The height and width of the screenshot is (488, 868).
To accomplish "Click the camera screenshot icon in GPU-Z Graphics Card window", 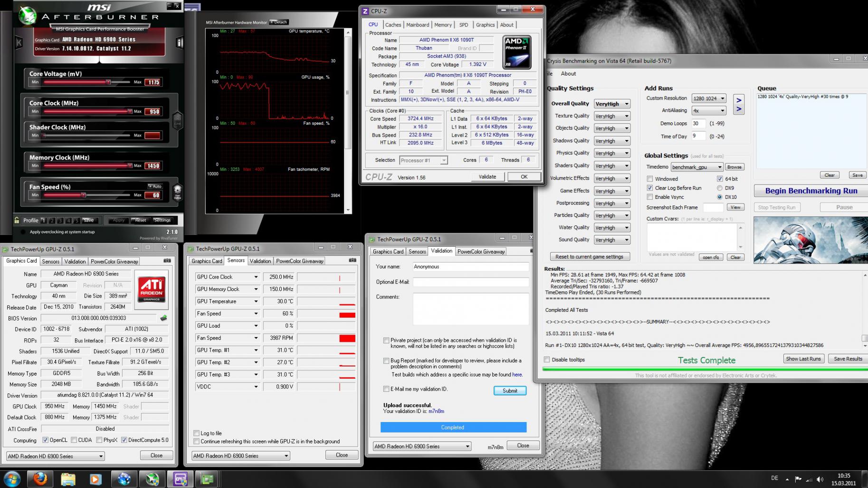I will point(167,261).
